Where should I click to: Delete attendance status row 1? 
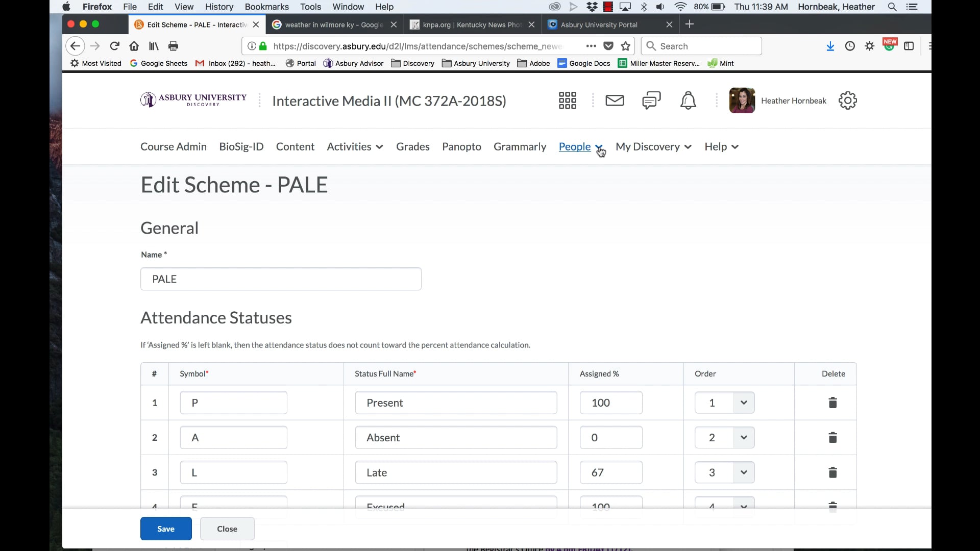point(832,403)
